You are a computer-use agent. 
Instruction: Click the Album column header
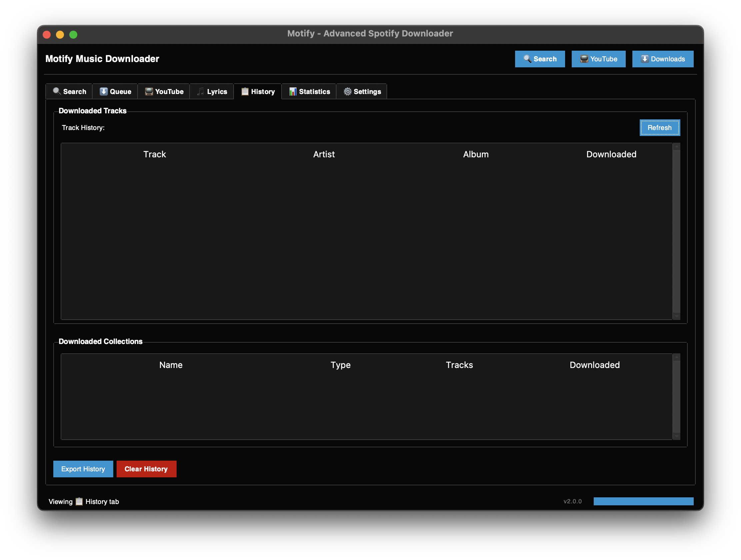tap(476, 154)
